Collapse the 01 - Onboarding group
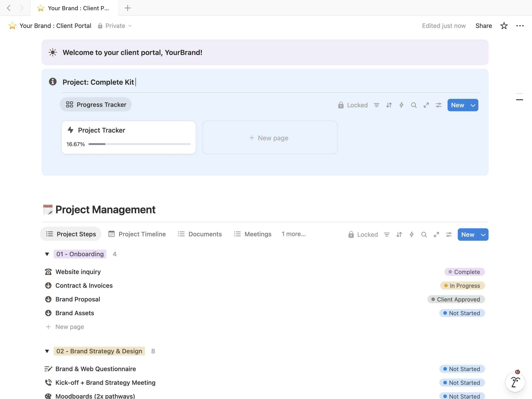Viewport: 532px width, 399px height. (47, 254)
